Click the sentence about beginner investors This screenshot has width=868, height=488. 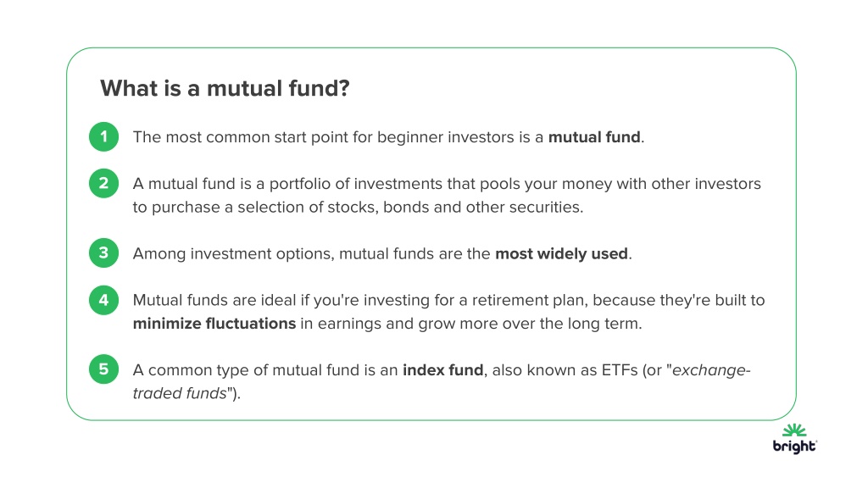[388, 137]
